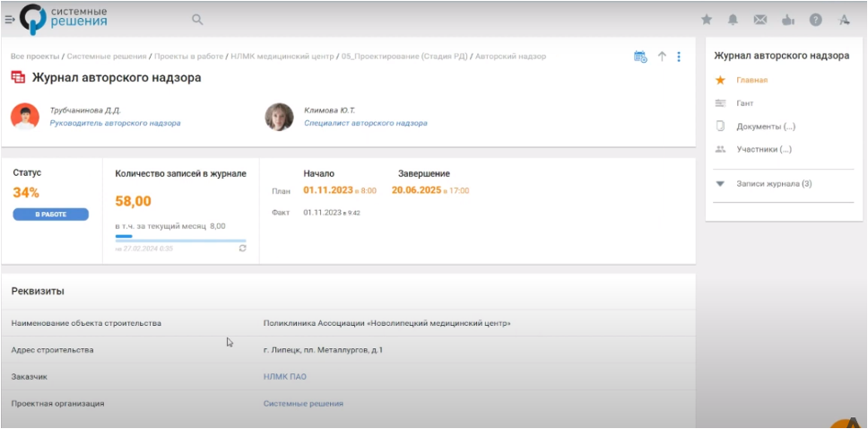Click the Документы file icon in sidebar

coord(720,127)
